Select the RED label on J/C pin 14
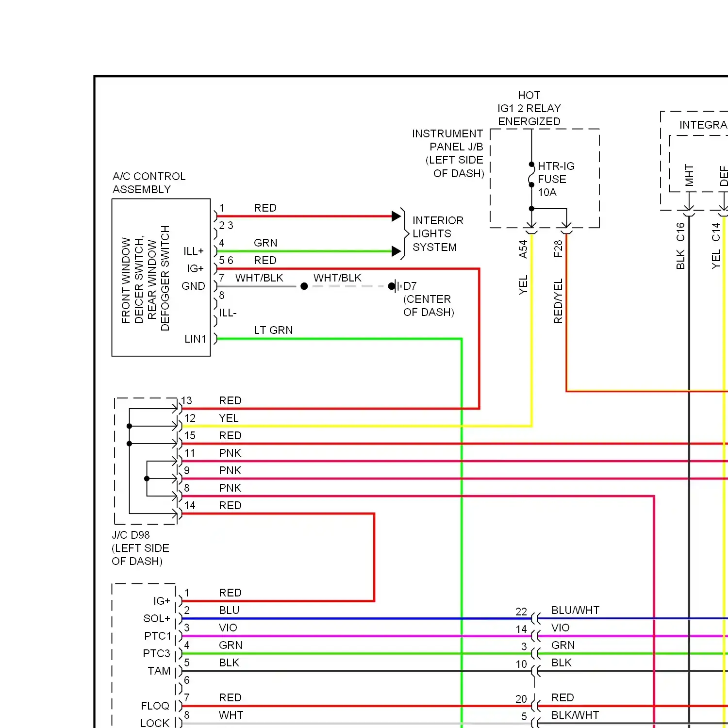The width and height of the screenshot is (728, 728). tap(230, 505)
